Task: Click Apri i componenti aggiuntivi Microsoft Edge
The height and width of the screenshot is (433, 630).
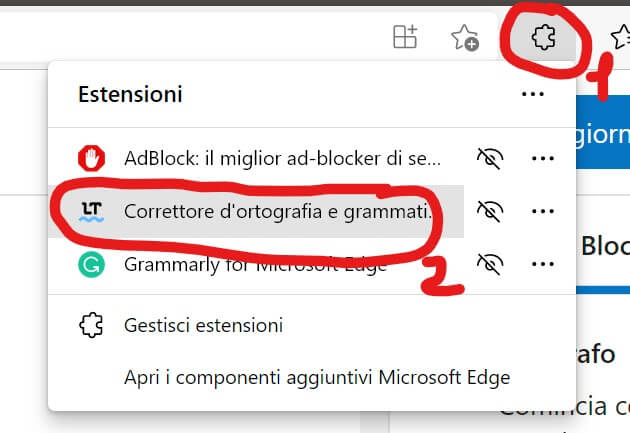Action: (x=317, y=378)
